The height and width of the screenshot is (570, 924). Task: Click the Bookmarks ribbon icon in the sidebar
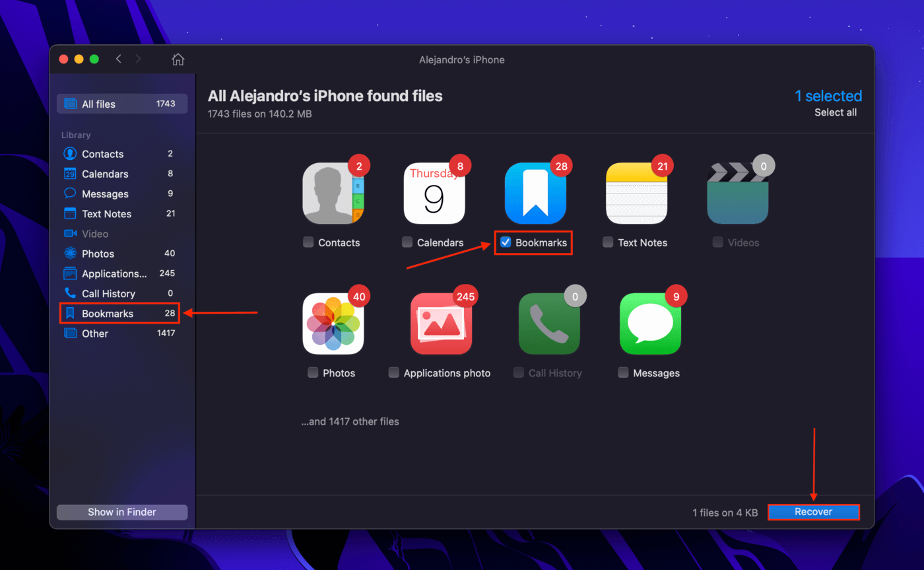click(70, 313)
